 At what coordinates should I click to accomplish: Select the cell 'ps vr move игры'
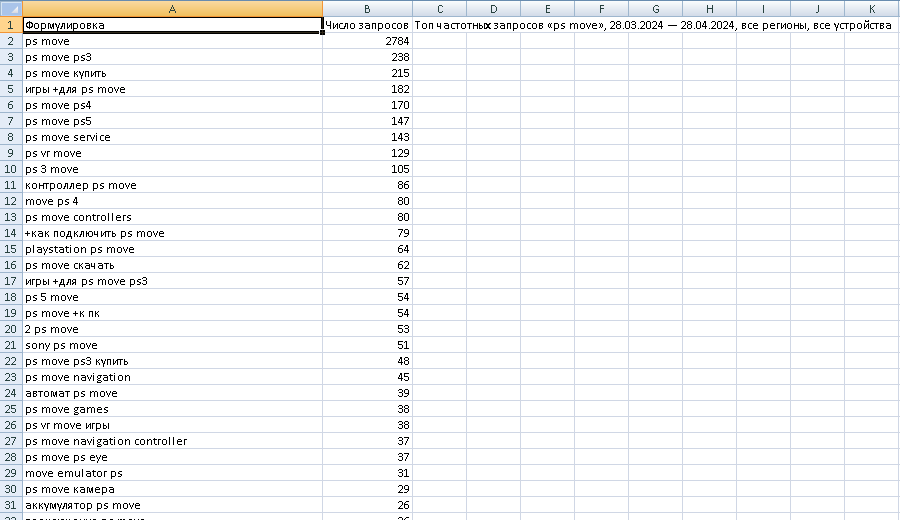[x=172, y=425]
